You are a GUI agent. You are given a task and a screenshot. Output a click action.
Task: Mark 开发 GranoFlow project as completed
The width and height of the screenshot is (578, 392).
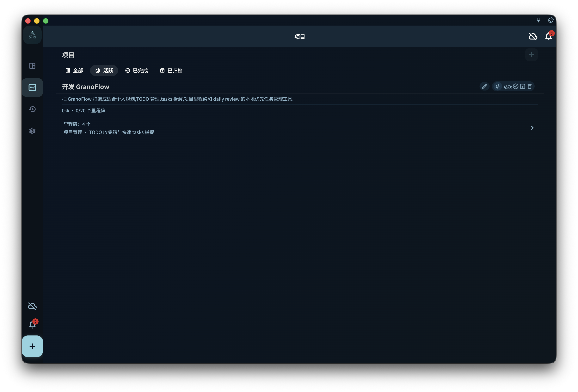pos(516,86)
